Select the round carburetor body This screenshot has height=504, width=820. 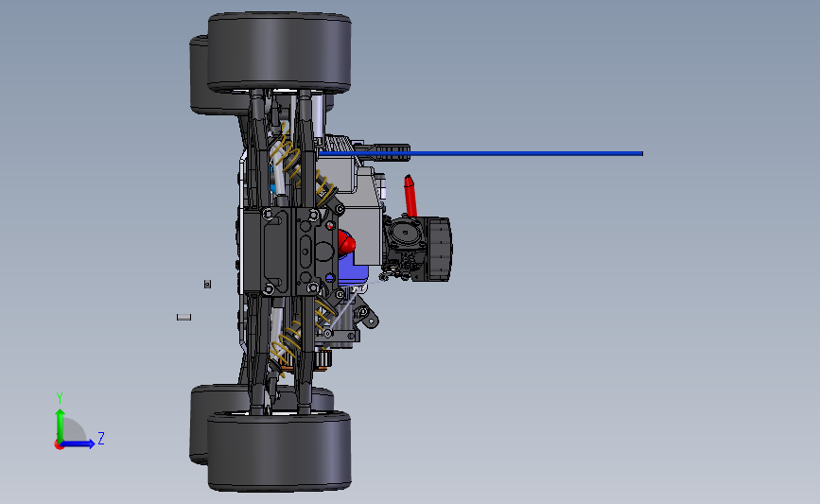click(x=404, y=234)
